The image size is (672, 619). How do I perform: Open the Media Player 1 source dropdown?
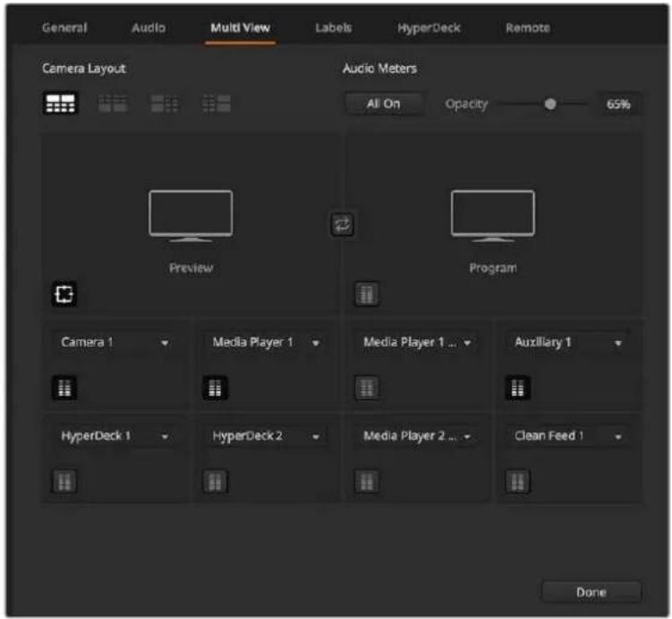tap(266, 343)
